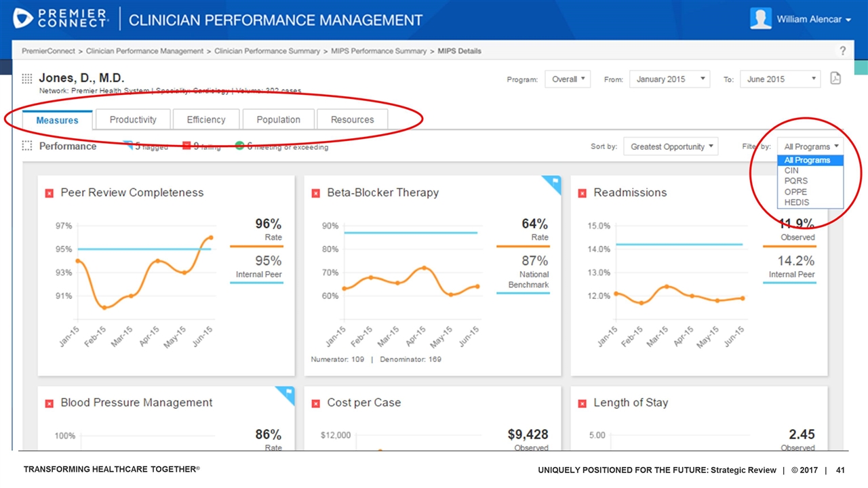Click Jones, D., M.D. clinician name
Screen dimensions: 868x488
pyautogui.click(x=82, y=78)
